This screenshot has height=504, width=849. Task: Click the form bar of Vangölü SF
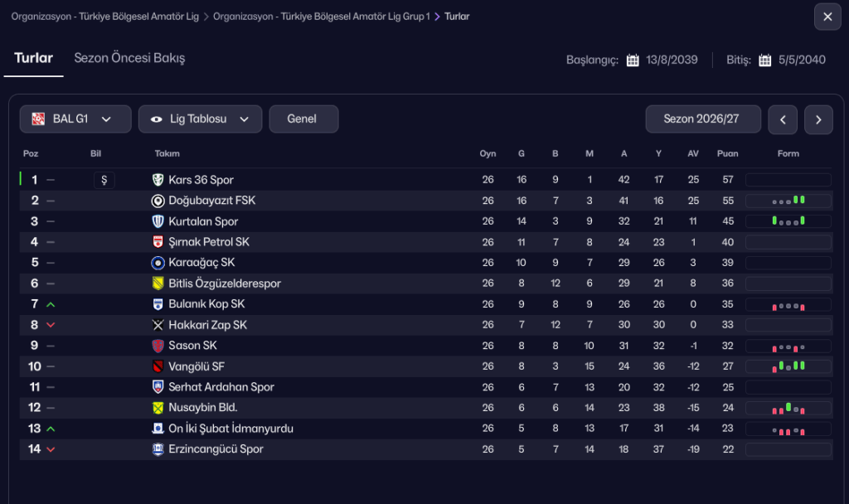click(788, 366)
